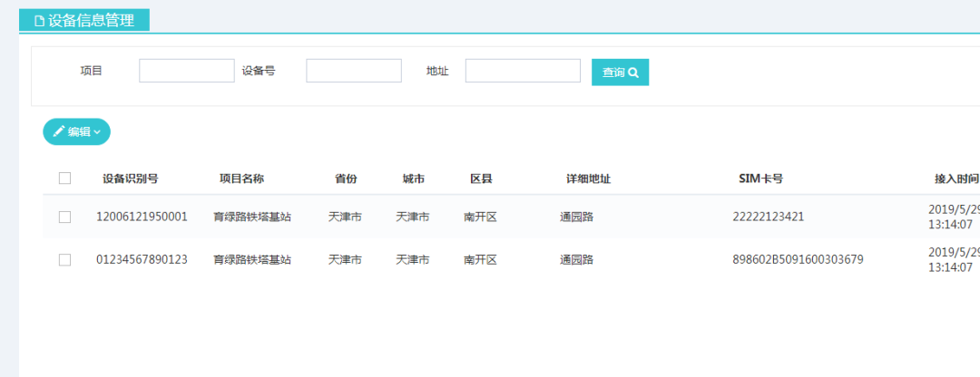The height and width of the screenshot is (377, 980).
Task: Select SIM number 898602B5091600303679 cell
Action: [798, 260]
